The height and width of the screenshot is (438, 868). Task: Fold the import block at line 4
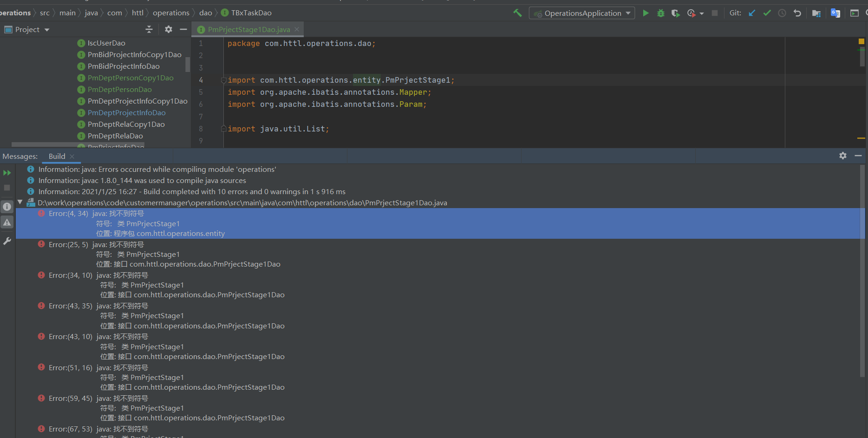[x=223, y=80]
